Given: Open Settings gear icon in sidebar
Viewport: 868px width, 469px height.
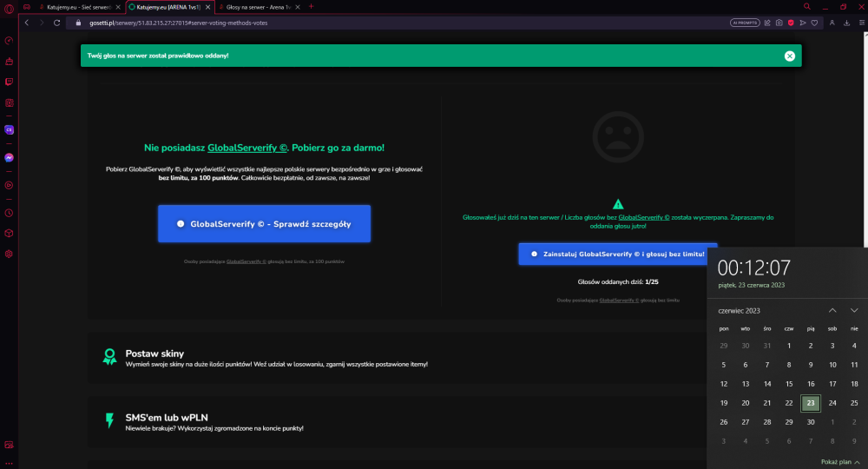Looking at the screenshot, I should coord(9,254).
